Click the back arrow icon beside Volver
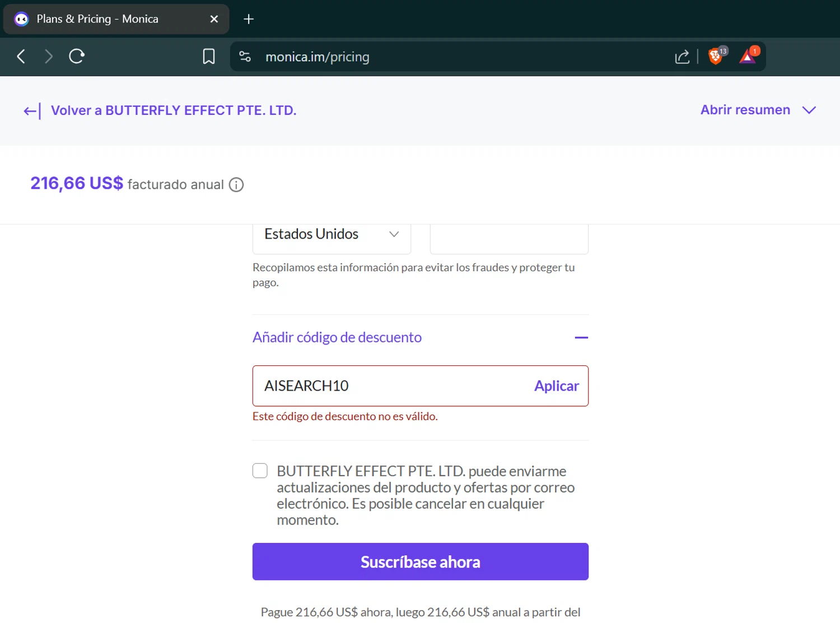The image size is (840, 623). [32, 111]
